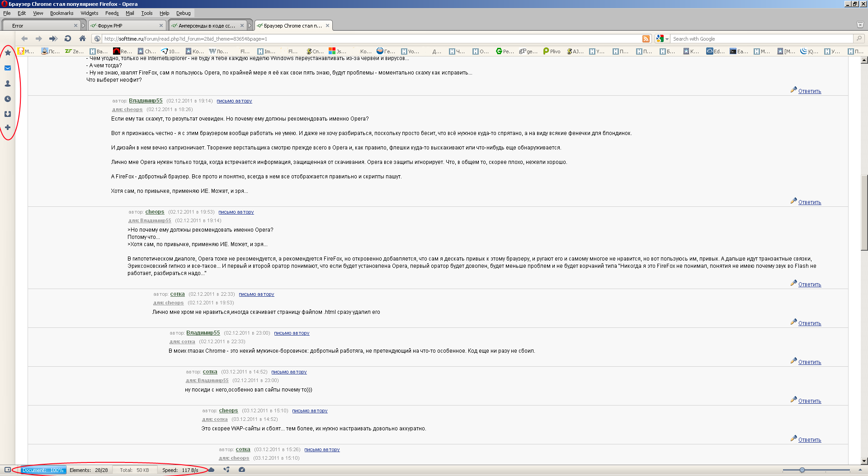Image resolution: width=868 pixels, height=476 pixels.
Task: Toggle the panel sidebar with status bar icon
Action: pyautogui.click(x=7, y=470)
